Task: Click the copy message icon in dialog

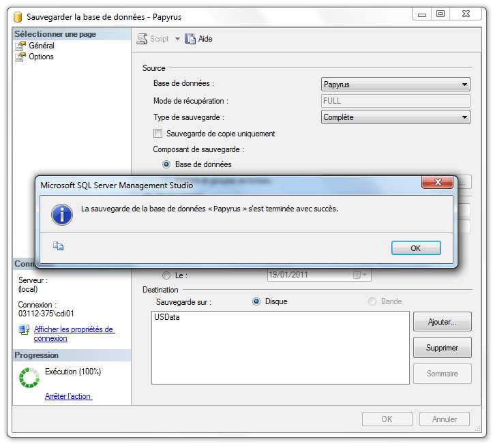Action: 58,248
